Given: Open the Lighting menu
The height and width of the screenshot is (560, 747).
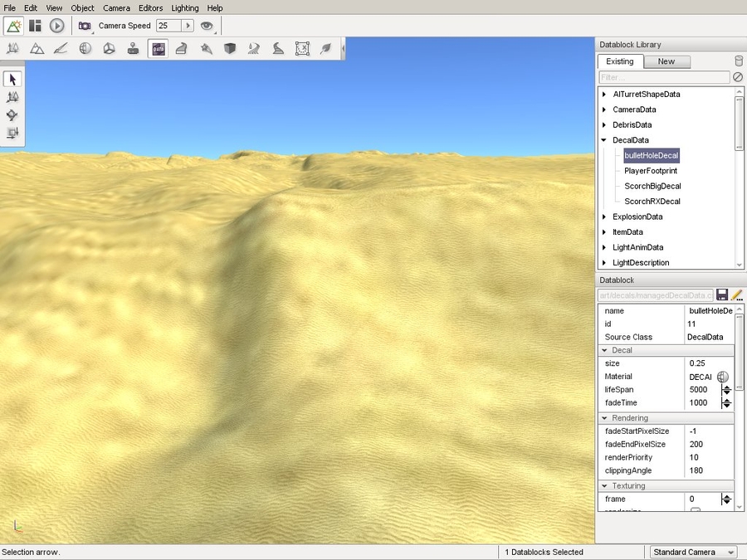Looking at the screenshot, I should pyautogui.click(x=185, y=8).
